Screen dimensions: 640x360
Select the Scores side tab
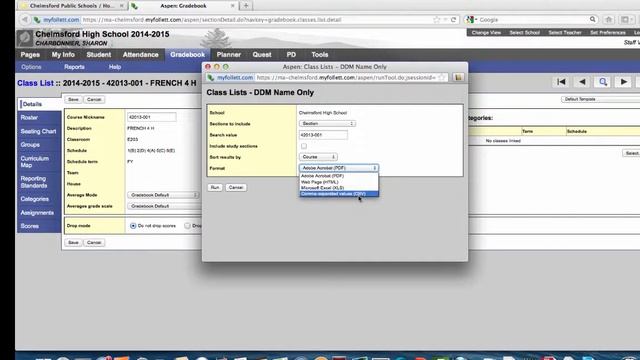click(x=40, y=226)
